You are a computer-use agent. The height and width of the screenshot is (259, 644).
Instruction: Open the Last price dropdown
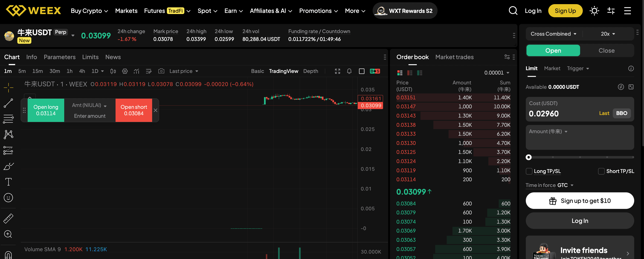tap(184, 71)
